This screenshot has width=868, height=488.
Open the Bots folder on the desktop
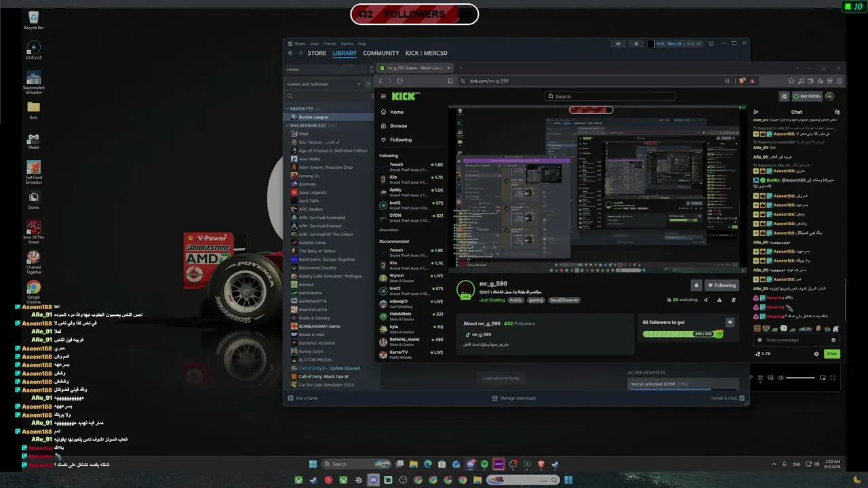point(33,110)
